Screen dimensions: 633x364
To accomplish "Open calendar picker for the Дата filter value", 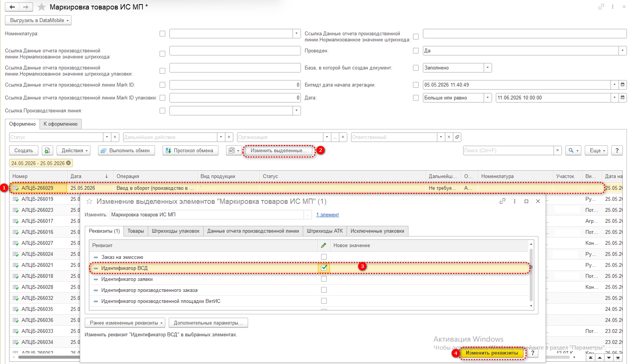I will [x=622, y=98].
